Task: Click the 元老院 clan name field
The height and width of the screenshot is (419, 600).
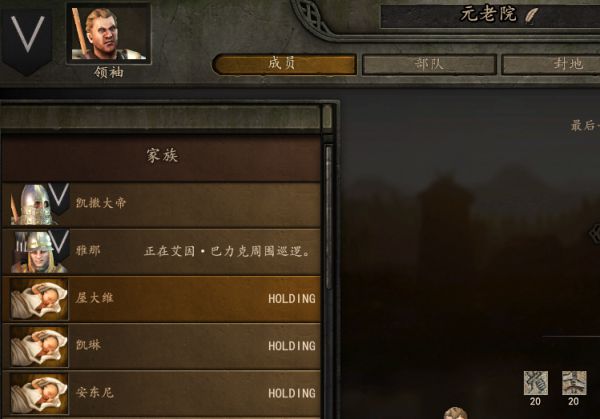Action: click(491, 16)
